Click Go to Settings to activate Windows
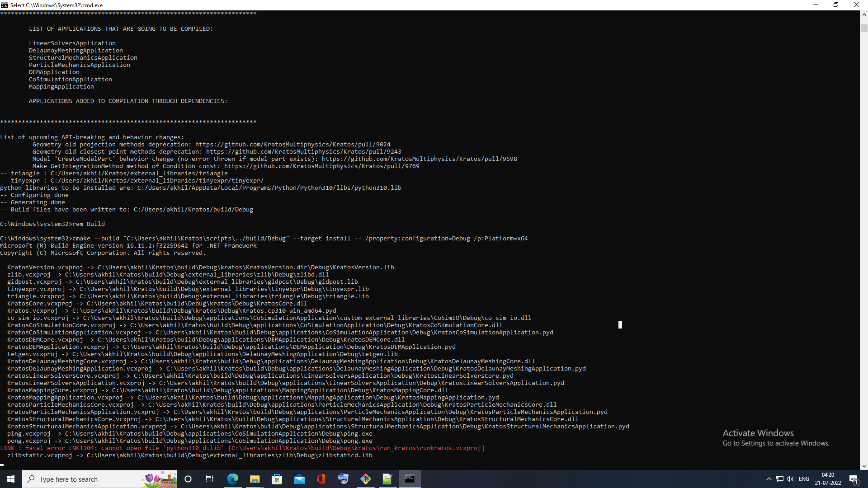Image resolution: width=868 pixels, height=488 pixels. point(776,443)
